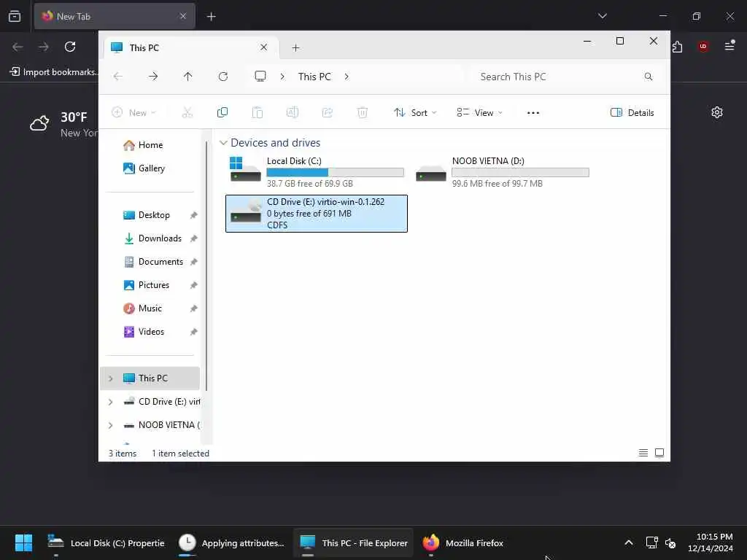Open the New item dropdown
Viewport: 747px width, 560px height.
pyautogui.click(x=134, y=113)
